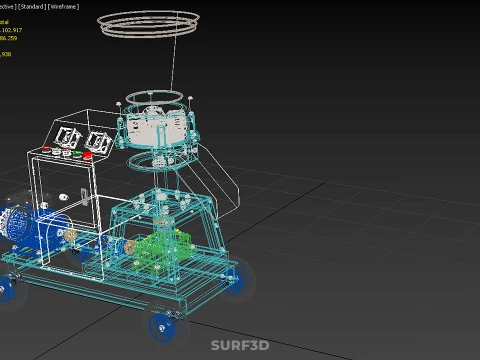Click the 102.917 statistics value
Viewport: 480px width, 360px height.
coord(11,30)
